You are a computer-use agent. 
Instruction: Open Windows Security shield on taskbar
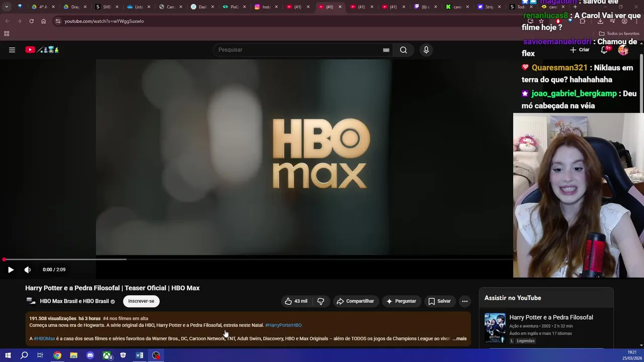point(123,355)
